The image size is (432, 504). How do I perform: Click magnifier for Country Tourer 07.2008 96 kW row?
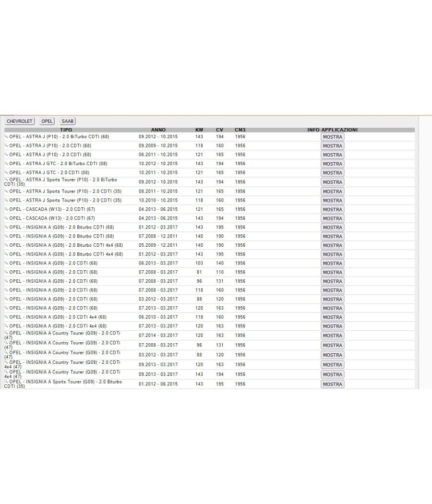tap(6, 343)
